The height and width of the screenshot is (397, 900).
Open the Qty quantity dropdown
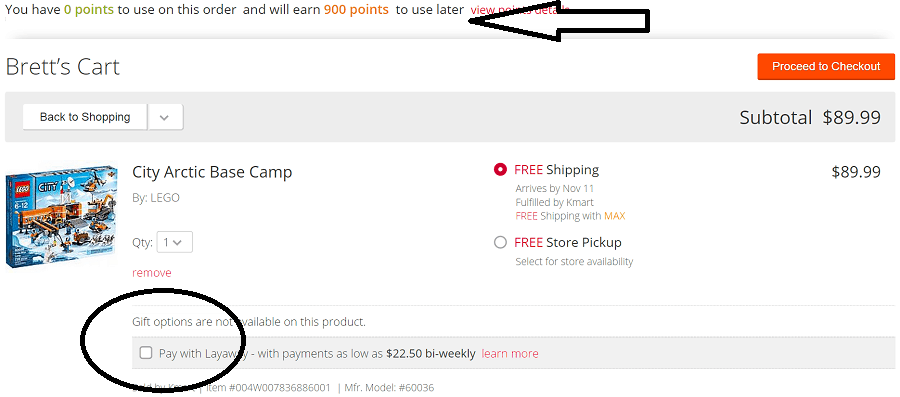pos(174,242)
